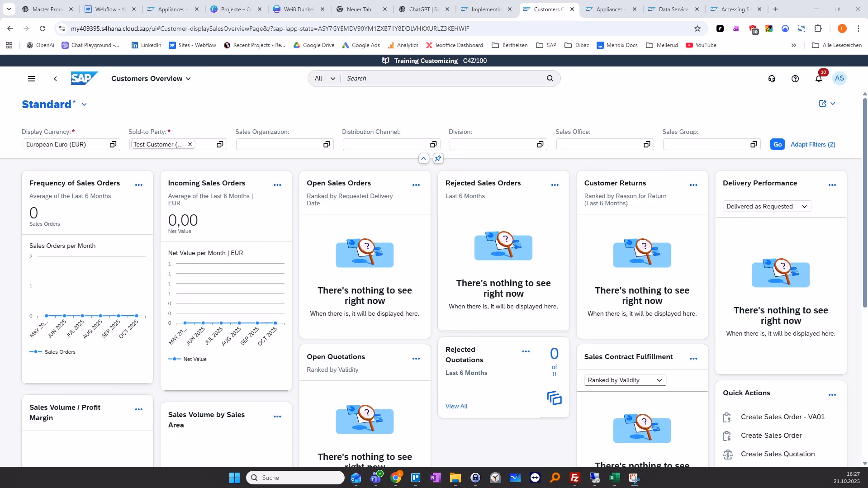Open value help for Sales Organization
Image resolution: width=868 pixels, height=488 pixels.
tap(326, 144)
